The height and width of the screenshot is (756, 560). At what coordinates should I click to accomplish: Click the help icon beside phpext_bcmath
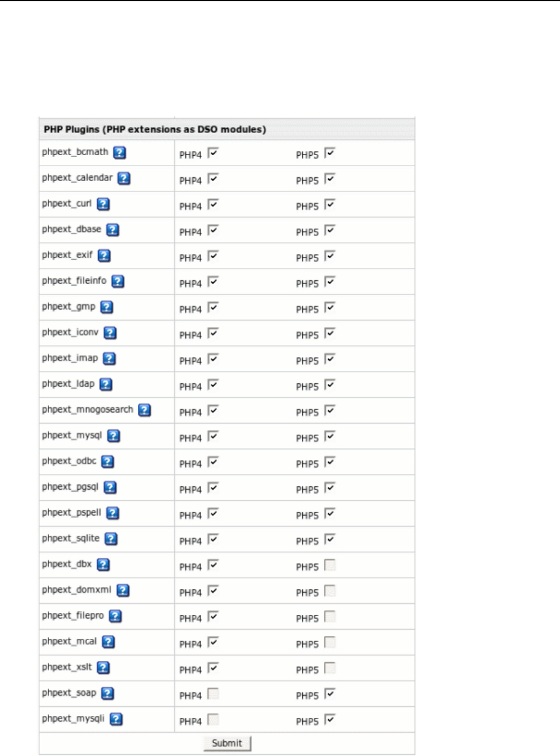click(x=120, y=153)
